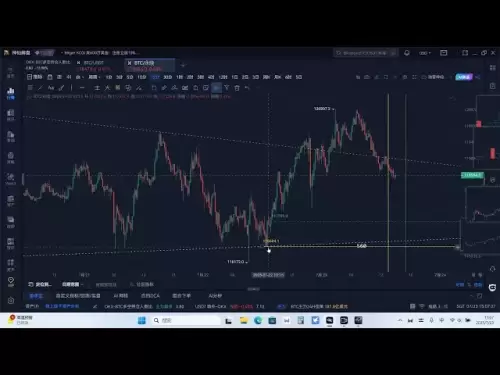Click the colorful gradient button in top toolbar
This screenshot has width=500, height=375.
(x=464, y=77)
